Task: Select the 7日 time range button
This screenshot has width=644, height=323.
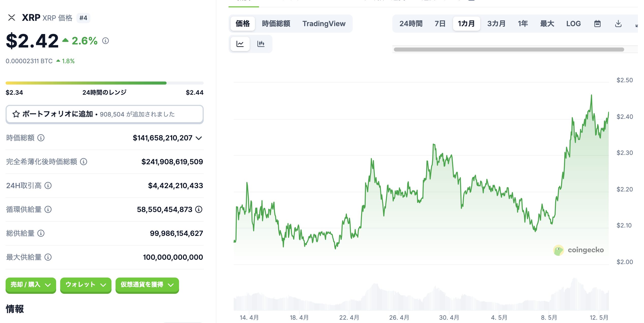Action: click(440, 24)
